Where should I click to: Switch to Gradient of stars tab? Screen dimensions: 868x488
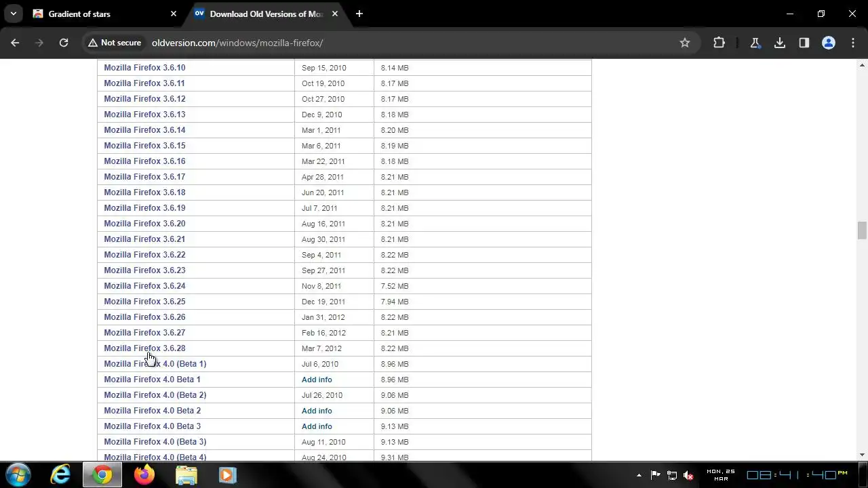coord(105,14)
